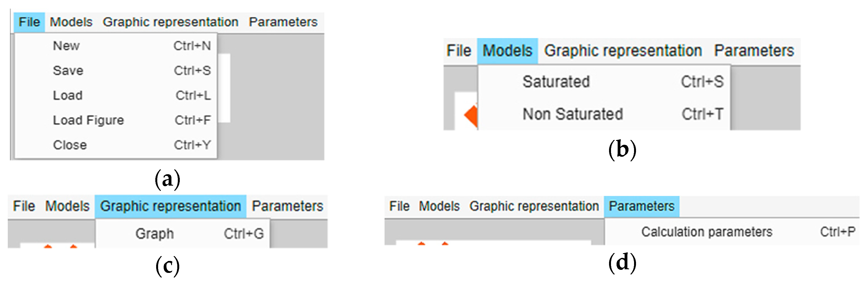868x284 pixels.
Task: Open Models menu next to highlighted File menu
Action: (x=71, y=22)
